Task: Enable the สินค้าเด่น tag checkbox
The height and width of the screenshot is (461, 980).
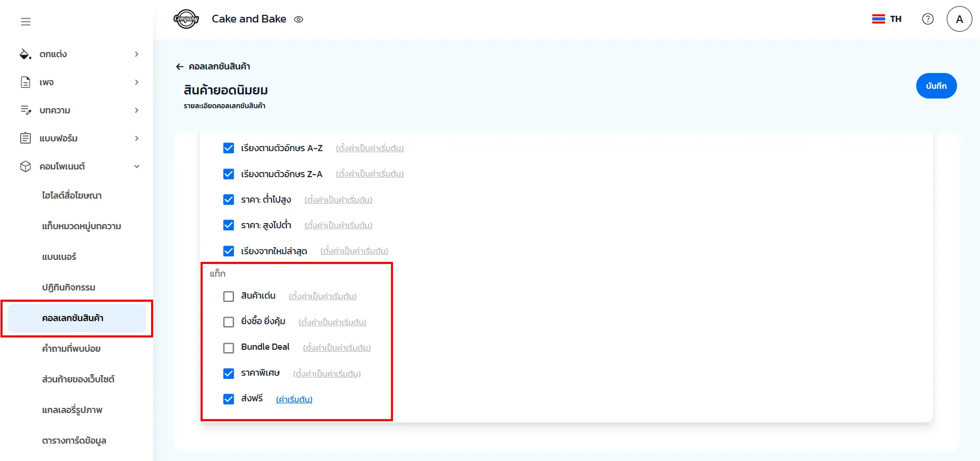Action: tap(229, 297)
